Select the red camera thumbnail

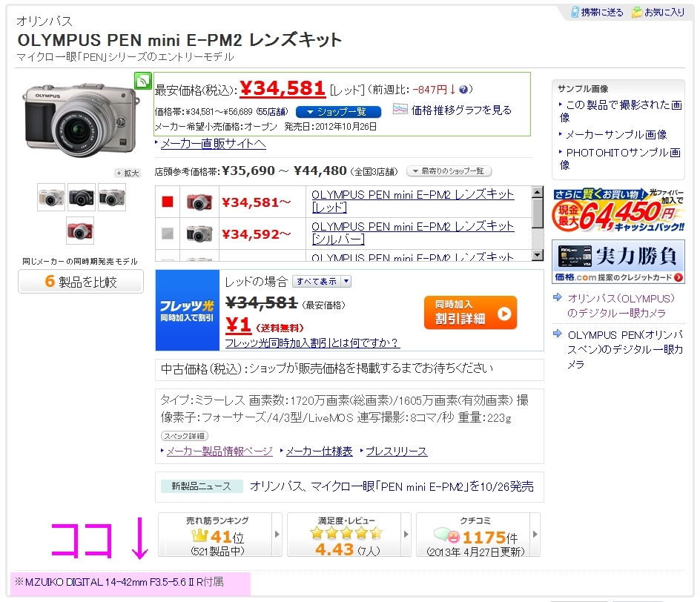tap(80, 231)
